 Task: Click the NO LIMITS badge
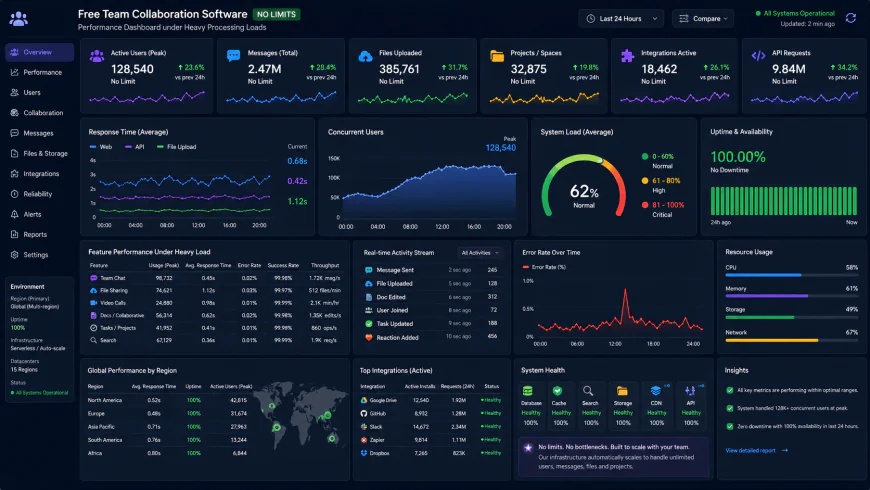click(276, 14)
